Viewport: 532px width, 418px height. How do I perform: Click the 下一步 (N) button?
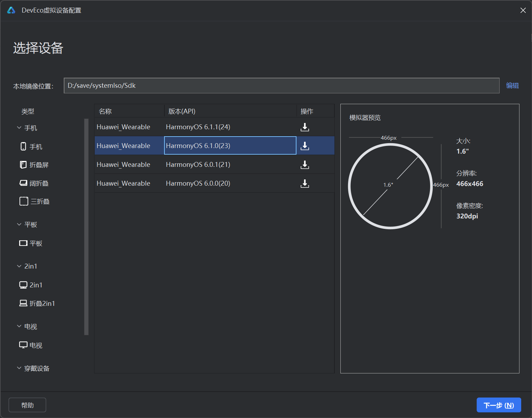click(x=499, y=405)
